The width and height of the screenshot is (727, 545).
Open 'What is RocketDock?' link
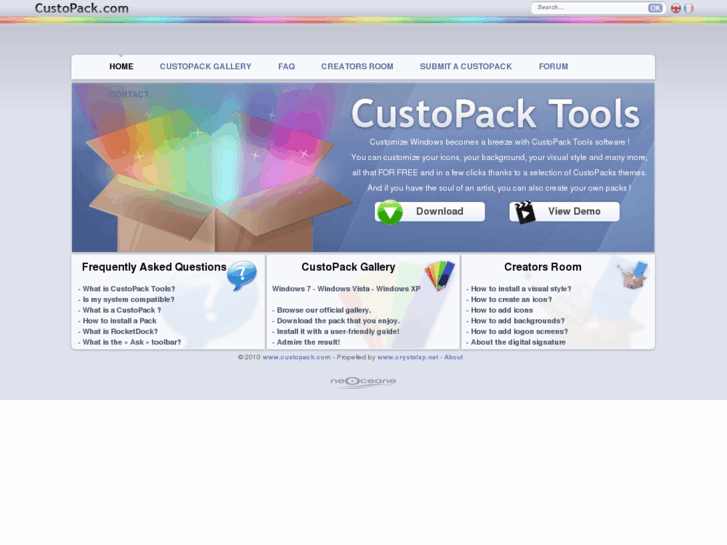(x=120, y=331)
